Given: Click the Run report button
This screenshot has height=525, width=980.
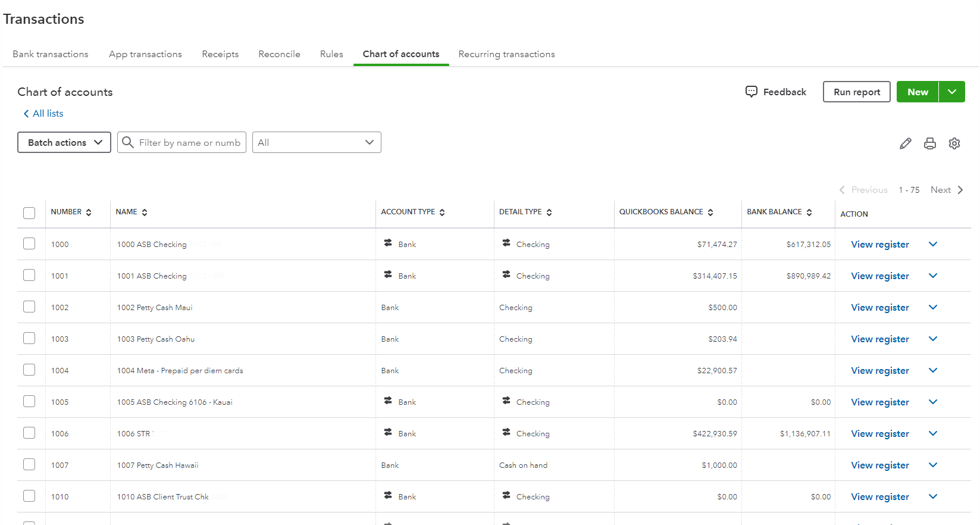Looking at the screenshot, I should click(x=856, y=92).
